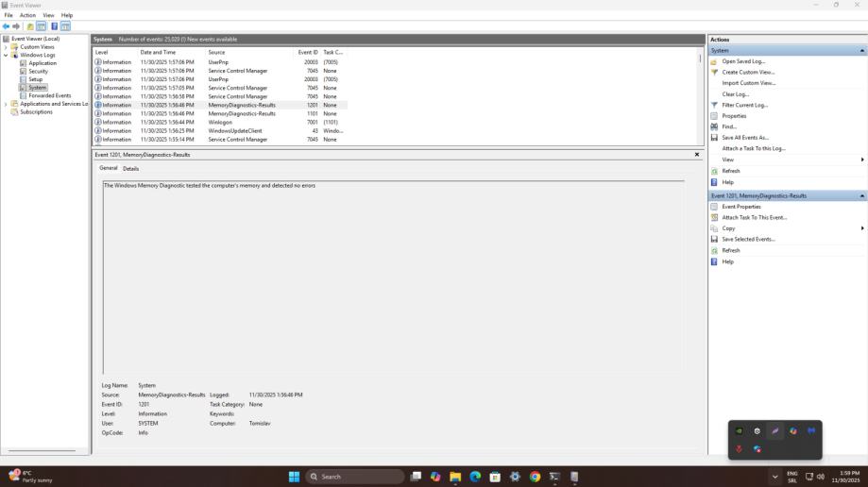Viewport: 868px width, 487px height.
Task: Click the Event Properties icon in Actions
Action: [714, 207]
